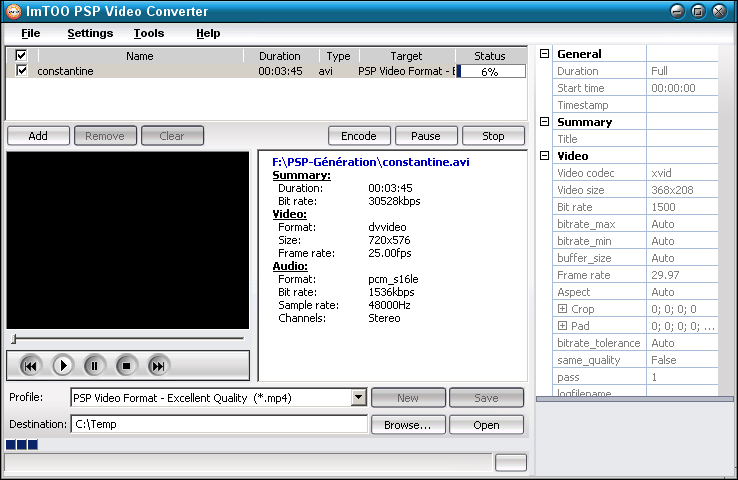
Task: Click the Save profile button
Action: 486,398
